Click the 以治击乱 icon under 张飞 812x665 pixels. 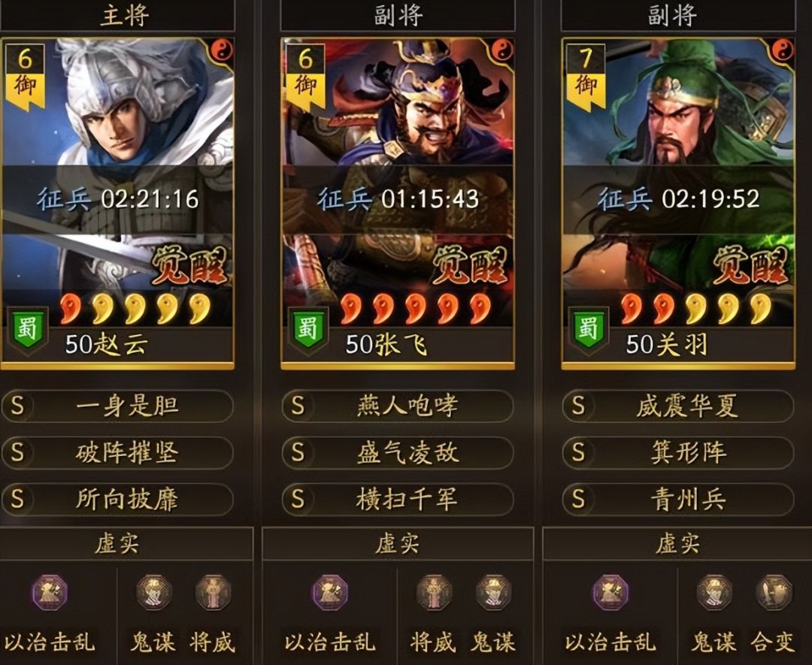[x=330, y=593]
